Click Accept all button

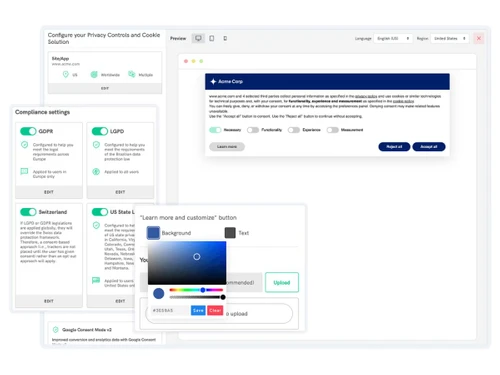(429, 147)
